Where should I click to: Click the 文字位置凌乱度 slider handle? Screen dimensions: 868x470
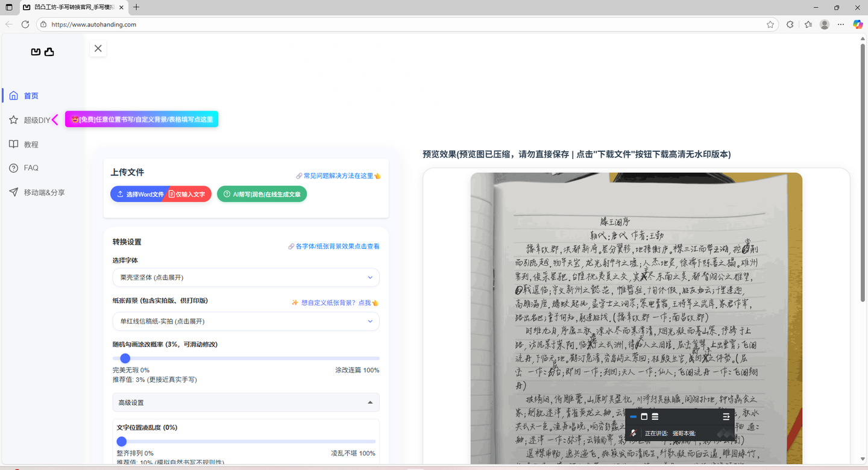122,442
